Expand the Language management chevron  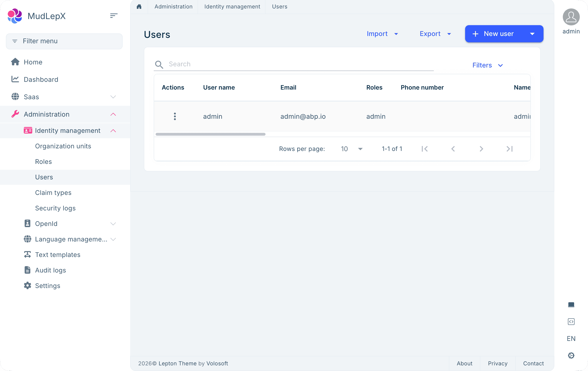point(113,239)
